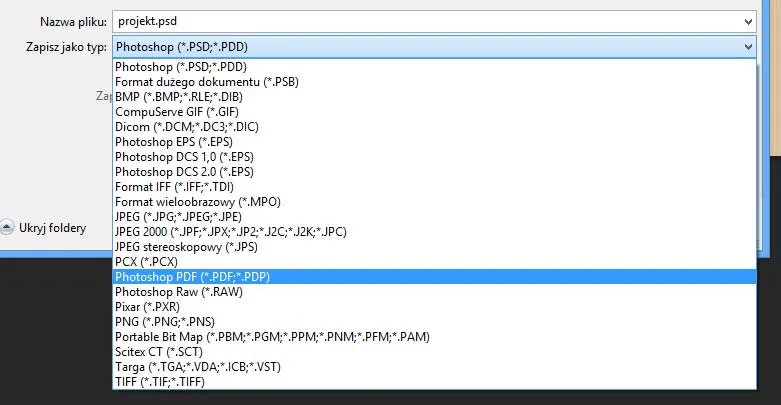Select Pixar (*.PXR) format
Image resolution: width=781 pixels, height=405 pixels.
point(434,306)
